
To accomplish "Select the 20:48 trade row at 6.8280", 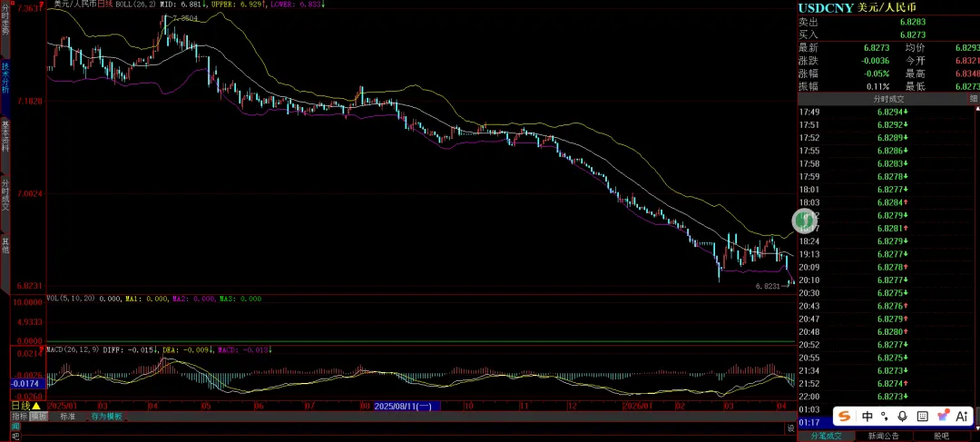I will pyautogui.click(x=885, y=331).
